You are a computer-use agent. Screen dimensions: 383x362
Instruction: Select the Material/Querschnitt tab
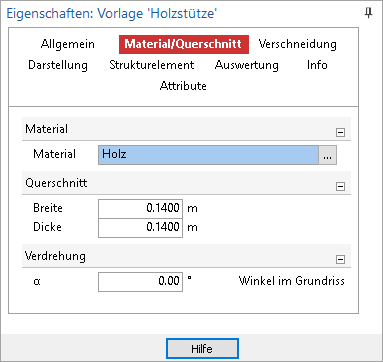(x=184, y=44)
